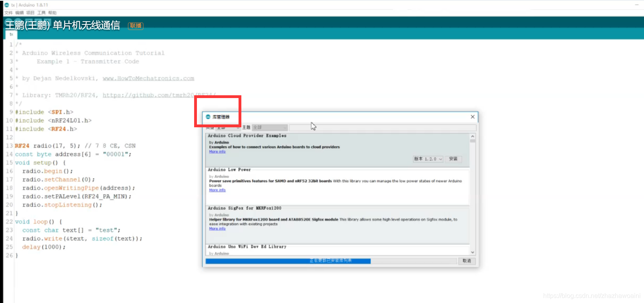The width and height of the screenshot is (644, 303).
Task: Click the 'radio.setPALevel(RF24_PA_MIN);' line
Action: 77,196
